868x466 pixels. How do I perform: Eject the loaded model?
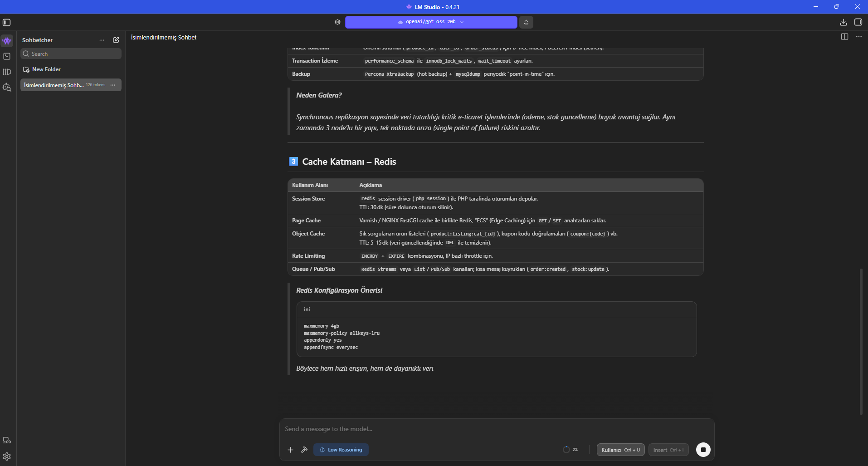pos(526,22)
